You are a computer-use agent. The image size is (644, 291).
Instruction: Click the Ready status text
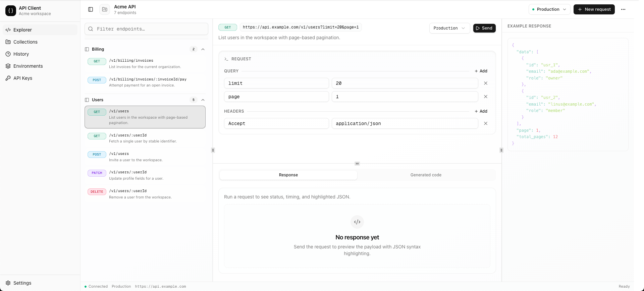[624, 287]
